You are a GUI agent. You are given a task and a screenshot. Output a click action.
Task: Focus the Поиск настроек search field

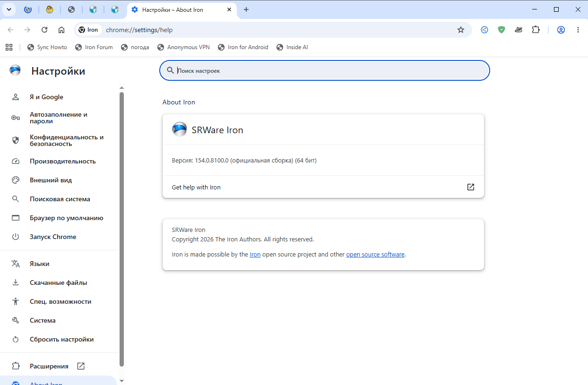coord(325,70)
